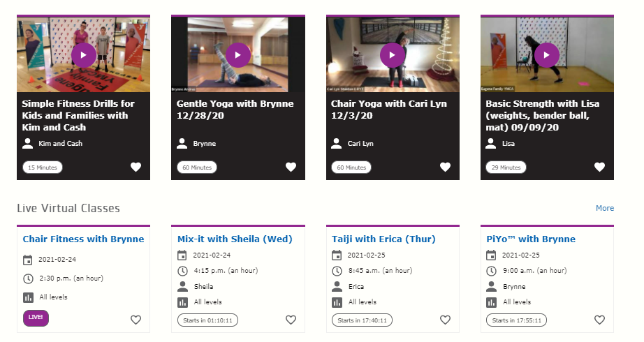644x342 pixels.
Task: Click the 60 Minutes tag on Gentle Yoga
Action: (x=197, y=168)
